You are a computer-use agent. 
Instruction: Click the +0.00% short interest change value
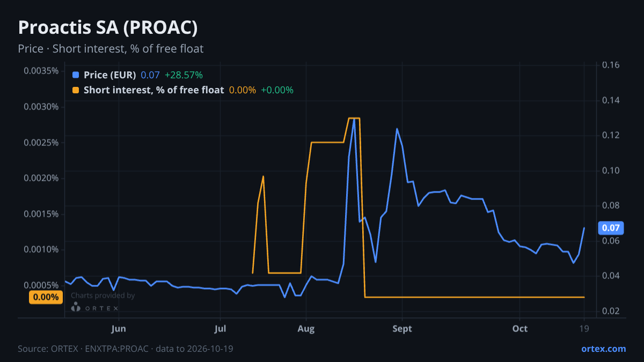coord(277,90)
